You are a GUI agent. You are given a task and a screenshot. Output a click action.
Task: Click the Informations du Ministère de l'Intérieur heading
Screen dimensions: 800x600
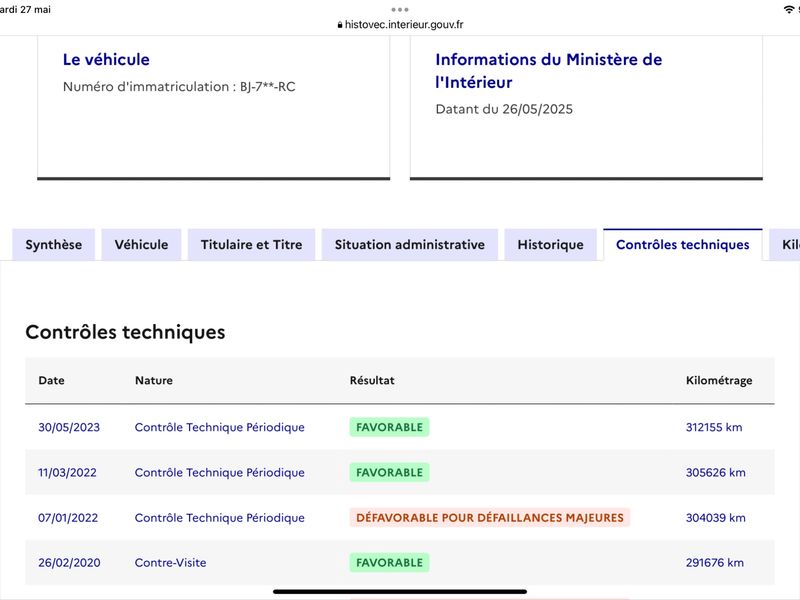coord(548,71)
